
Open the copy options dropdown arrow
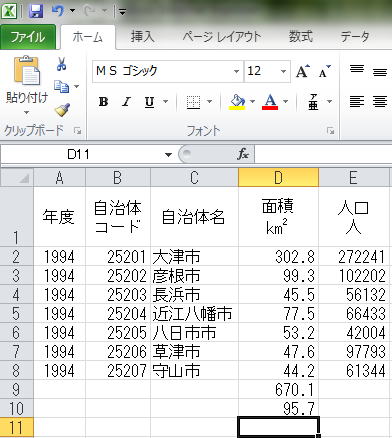tap(77, 87)
